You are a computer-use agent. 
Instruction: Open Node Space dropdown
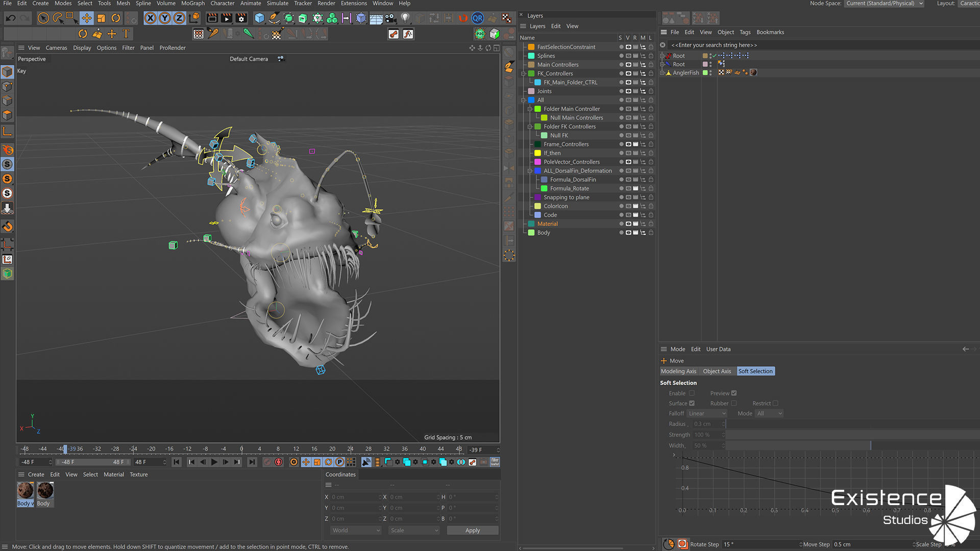click(x=884, y=4)
